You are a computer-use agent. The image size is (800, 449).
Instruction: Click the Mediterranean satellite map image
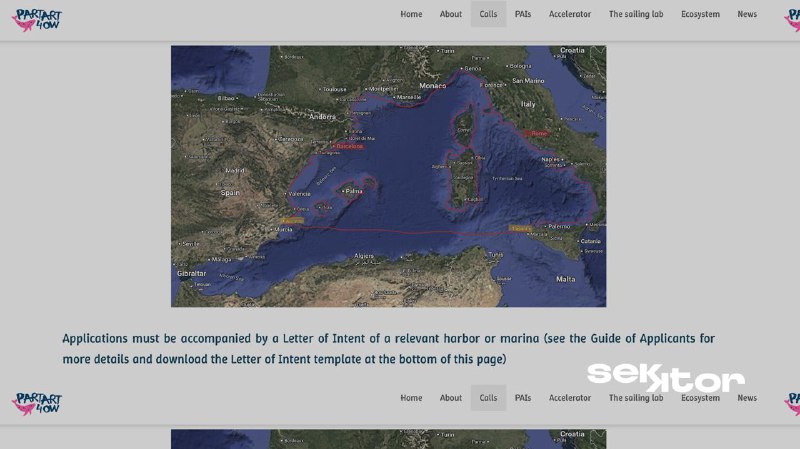(388, 176)
